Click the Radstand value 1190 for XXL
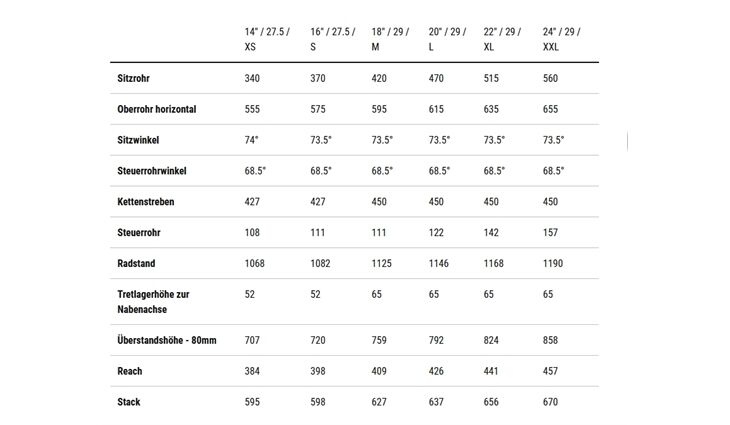The width and height of the screenshot is (730, 425). coord(553,263)
